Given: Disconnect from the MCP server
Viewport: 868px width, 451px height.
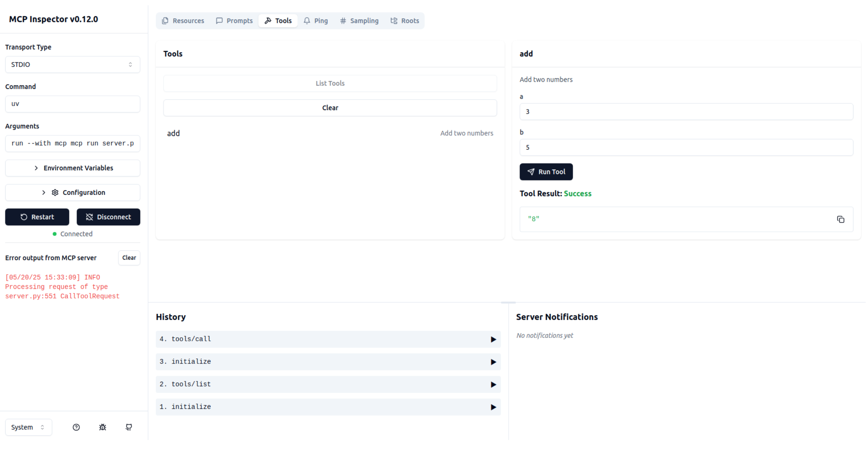Looking at the screenshot, I should 108,217.
